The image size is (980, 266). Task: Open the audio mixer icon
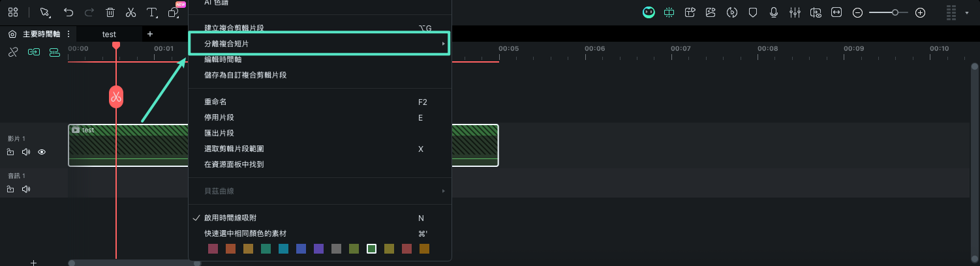[x=795, y=12]
